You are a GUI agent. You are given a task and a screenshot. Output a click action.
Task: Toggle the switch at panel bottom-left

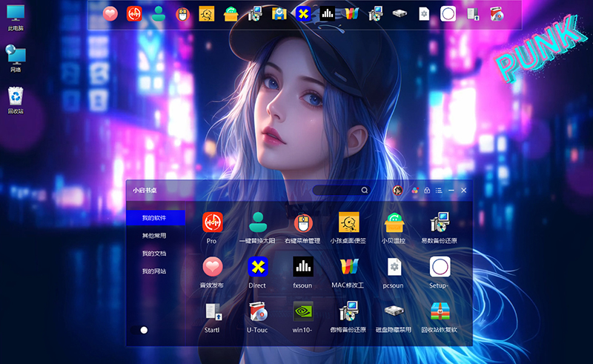point(140,329)
